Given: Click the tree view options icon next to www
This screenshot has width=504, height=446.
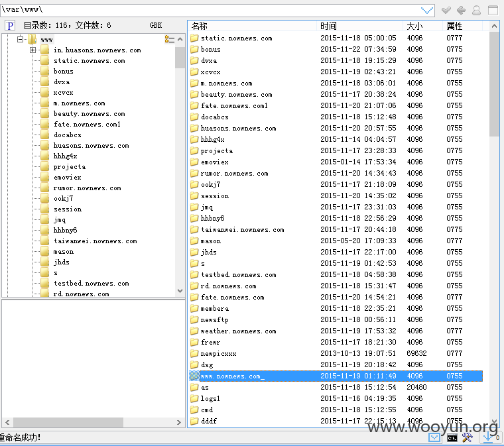Looking at the screenshot, I should [x=169, y=39].
